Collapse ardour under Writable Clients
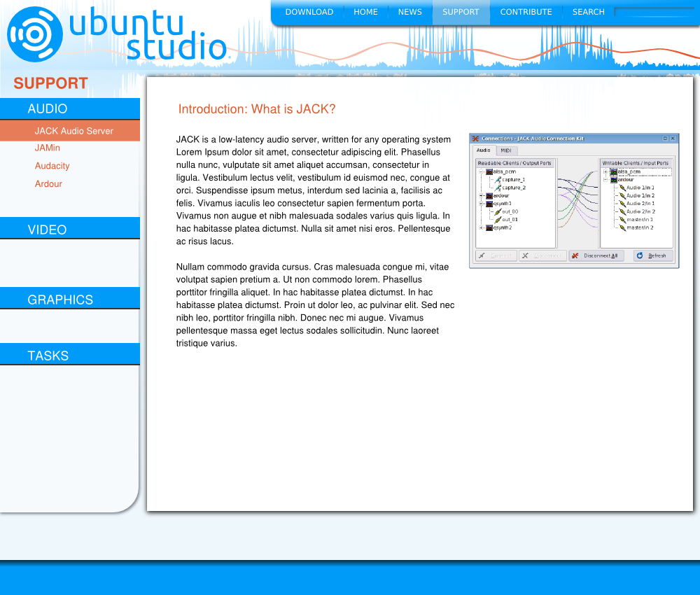This screenshot has height=595, width=700. (x=605, y=180)
